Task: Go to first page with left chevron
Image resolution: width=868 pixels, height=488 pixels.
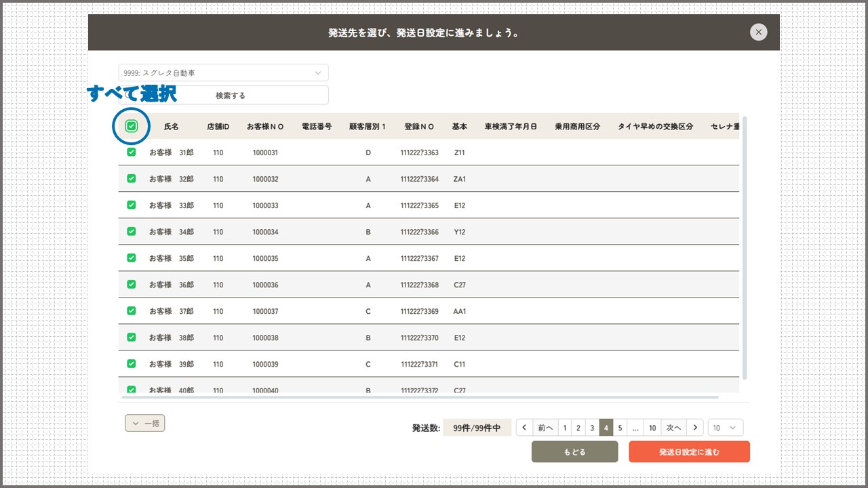Action: click(x=524, y=428)
